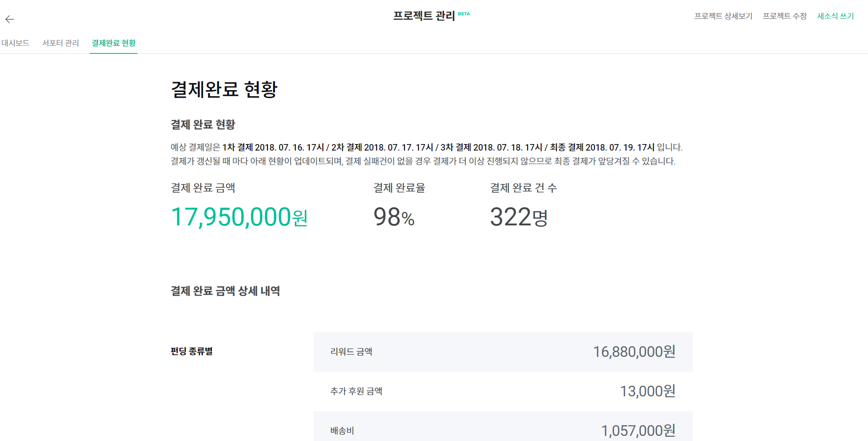868x441 pixels.
Task: Click the 새소식 쓰기 link
Action: click(x=835, y=16)
